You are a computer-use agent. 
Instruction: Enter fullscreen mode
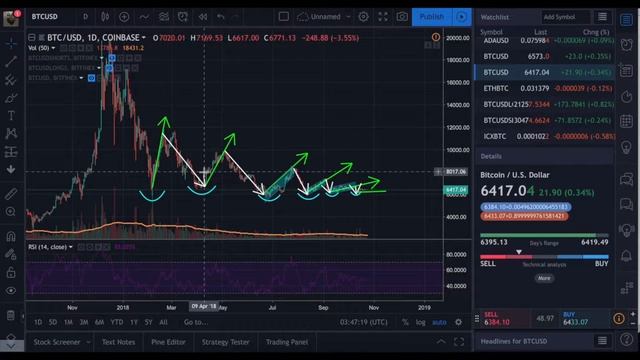click(x=383, y=17)
